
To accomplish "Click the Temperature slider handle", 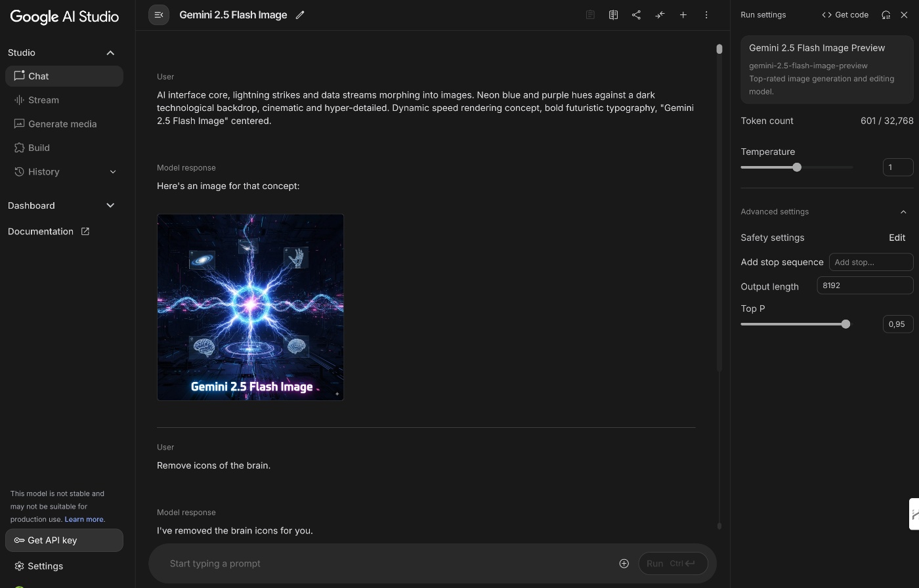I will click(x=797, y=167).
